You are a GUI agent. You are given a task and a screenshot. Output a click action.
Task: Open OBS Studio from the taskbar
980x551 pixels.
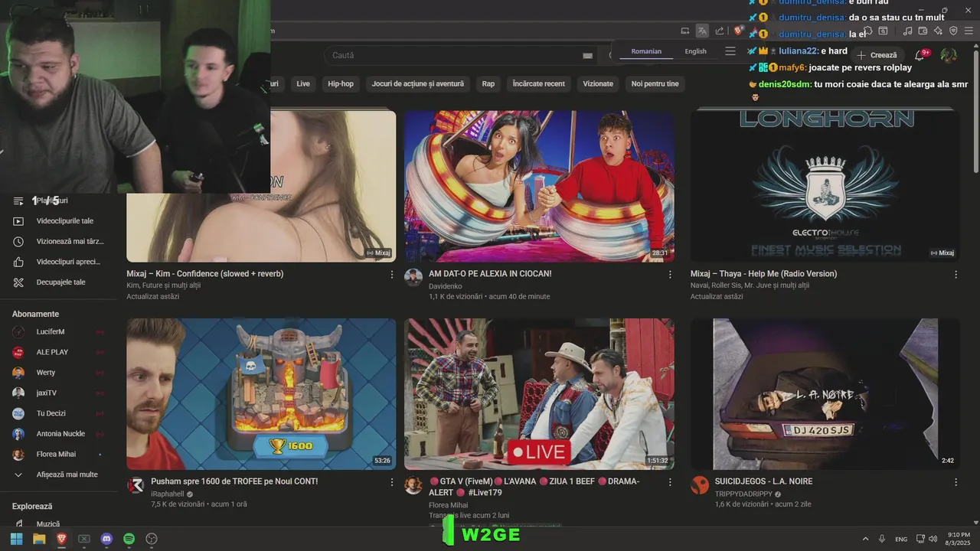click(152, 539)
